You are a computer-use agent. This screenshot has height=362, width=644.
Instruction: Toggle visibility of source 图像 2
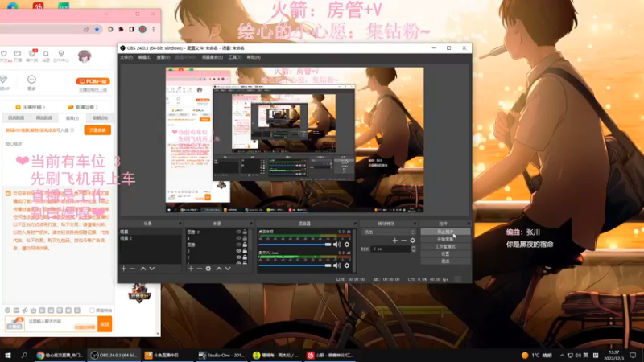pos(238,232)
